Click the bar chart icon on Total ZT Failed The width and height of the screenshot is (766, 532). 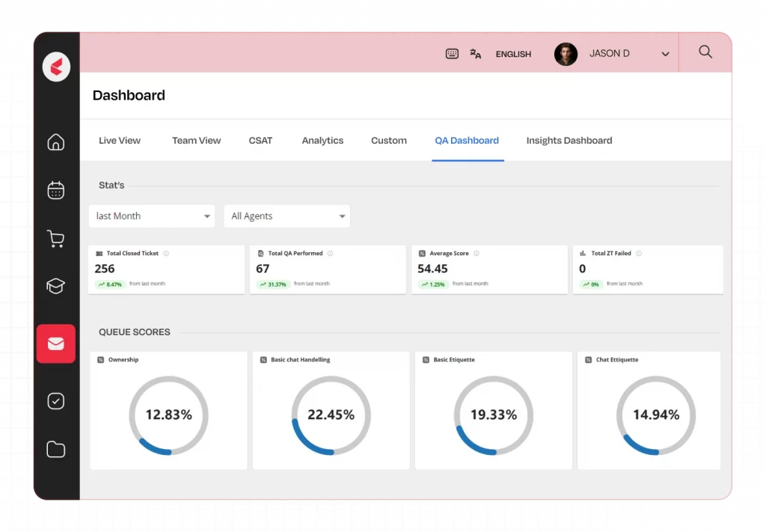(583, 254)
